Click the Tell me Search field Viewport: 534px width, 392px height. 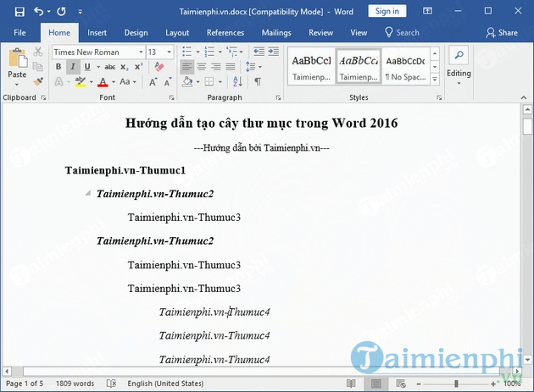[x=402, y=33]
